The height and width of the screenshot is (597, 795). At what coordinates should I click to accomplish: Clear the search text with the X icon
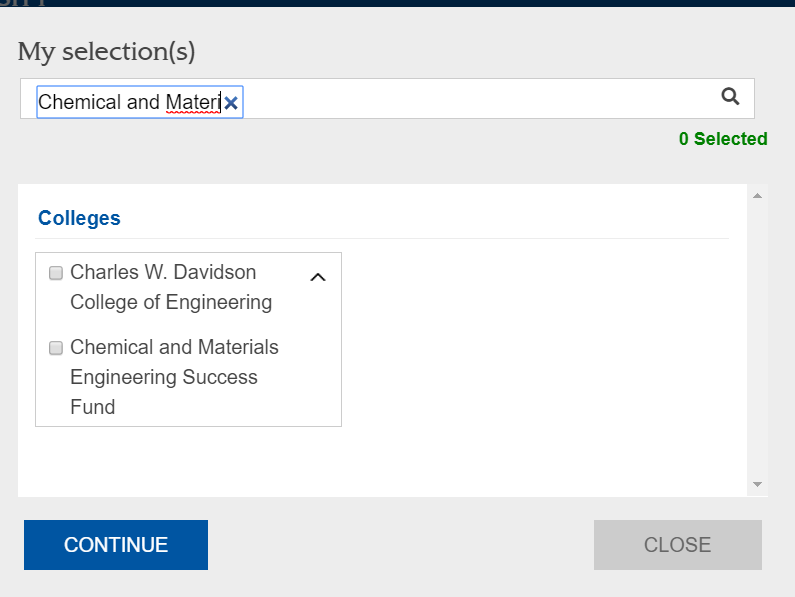231,103
